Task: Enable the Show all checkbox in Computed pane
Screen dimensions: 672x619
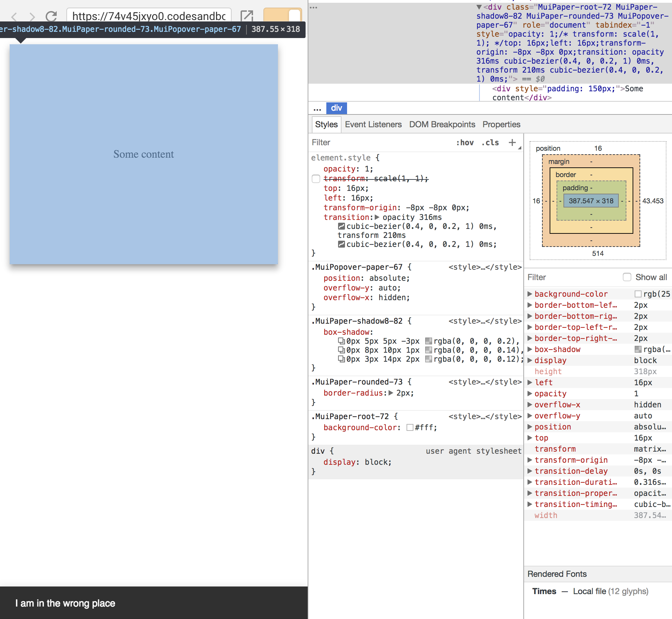Action: [x=627, y=277]
